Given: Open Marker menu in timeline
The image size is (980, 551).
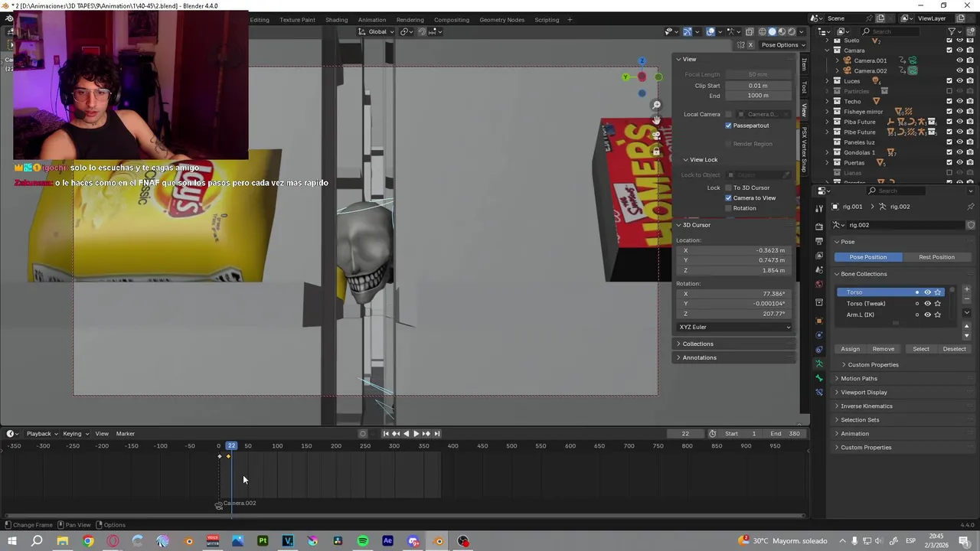Looking at the screenshot, I should (126, 434).
